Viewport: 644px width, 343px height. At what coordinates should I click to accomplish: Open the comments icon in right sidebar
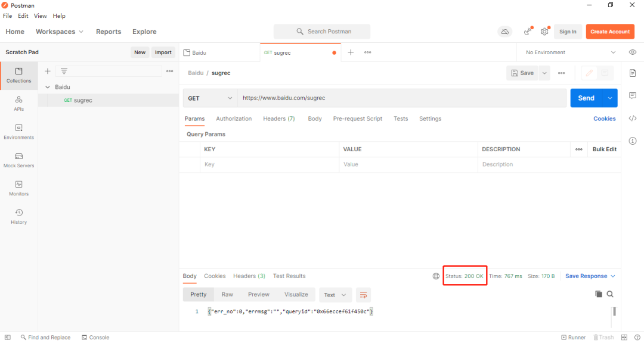(633, 96)
